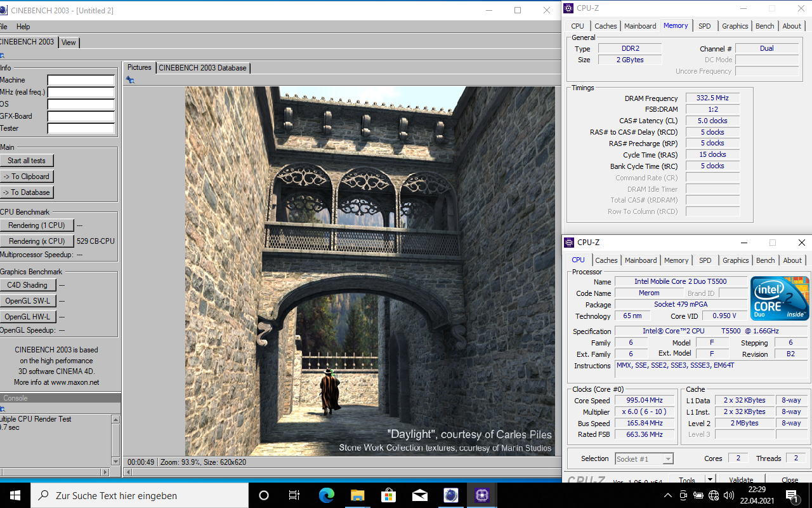
Task: Click the Start all tests button
Action: 27,161
